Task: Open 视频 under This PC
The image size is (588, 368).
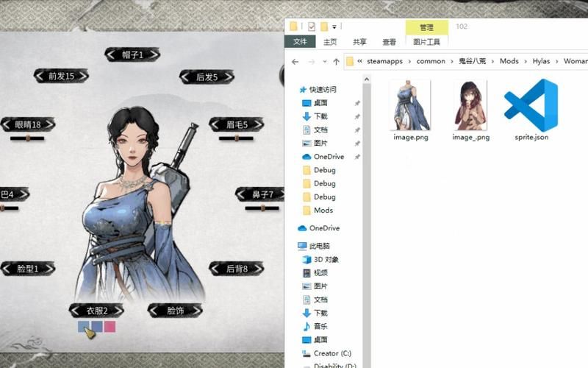Action: click(x=315, y=272)
